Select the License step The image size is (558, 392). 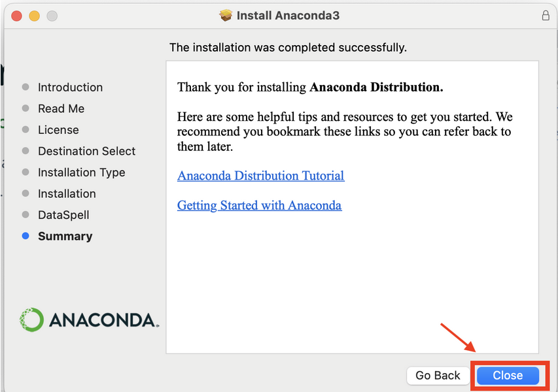pyautogui.click(x=58, y=130)
